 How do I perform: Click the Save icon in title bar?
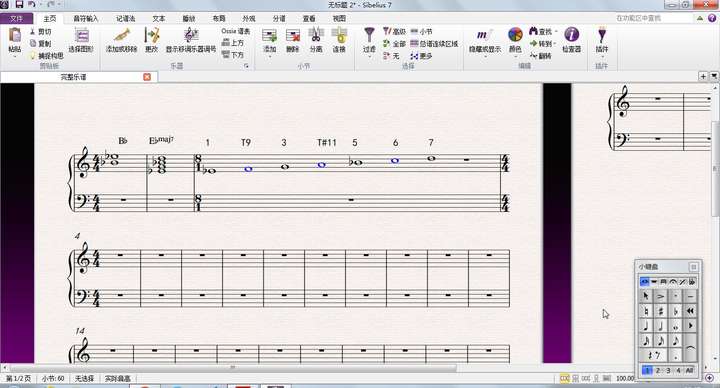19,5
